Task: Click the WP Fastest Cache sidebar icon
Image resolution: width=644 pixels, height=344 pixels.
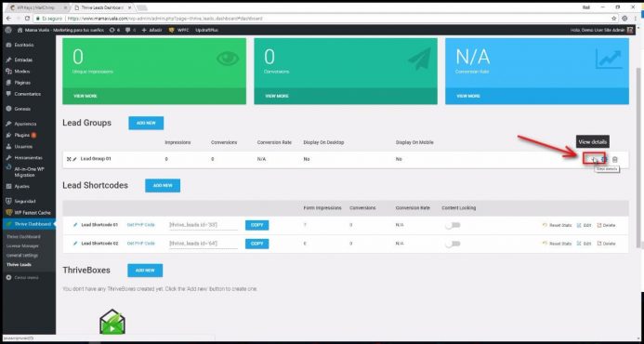Action: (x=8, y=213)
